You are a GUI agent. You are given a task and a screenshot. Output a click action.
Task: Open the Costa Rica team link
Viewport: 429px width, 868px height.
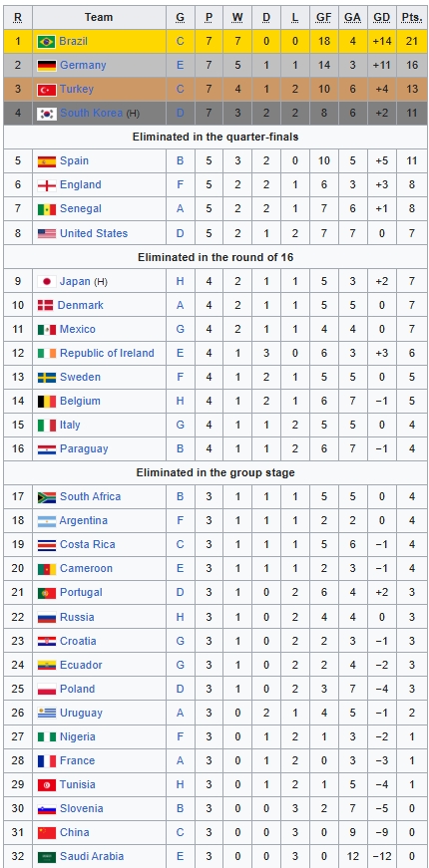88,545
